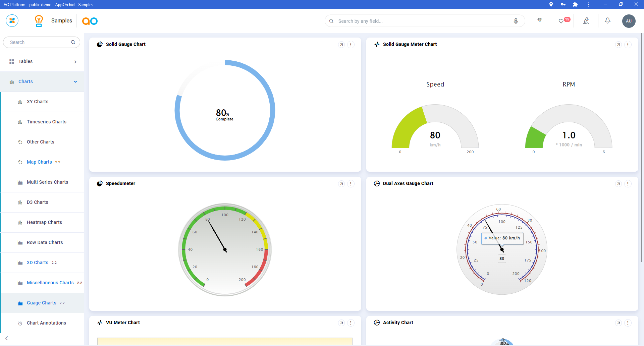
Task: Click the Solid Gauge Chart title
Action: click(126, 44)
